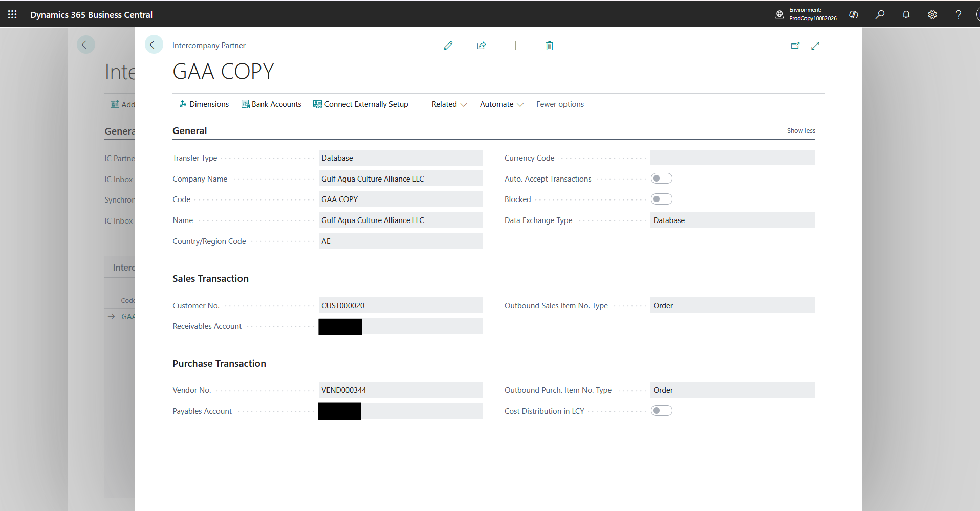Open Data Exchange Type field
980x511 pixels.
pyautogui.click(x=732, y=220)
